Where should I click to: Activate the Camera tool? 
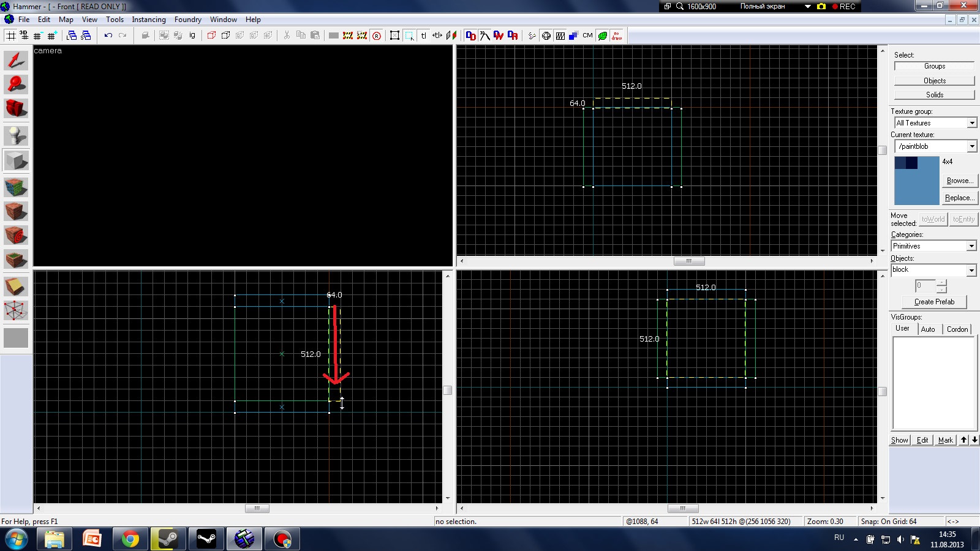tap(16, 109)
